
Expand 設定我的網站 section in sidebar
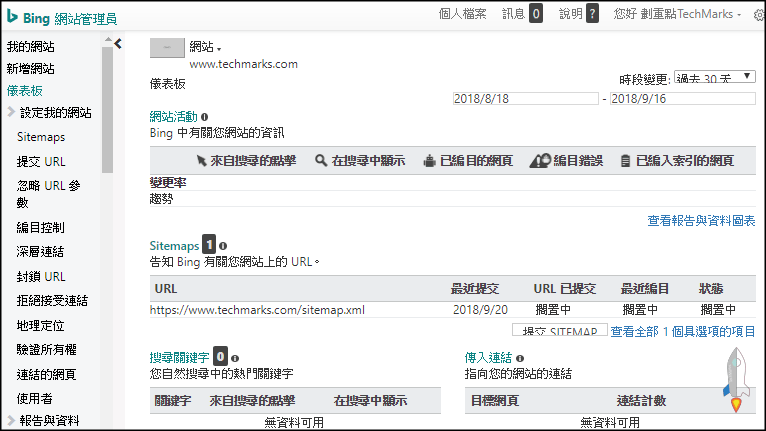(x=12, y=112)
